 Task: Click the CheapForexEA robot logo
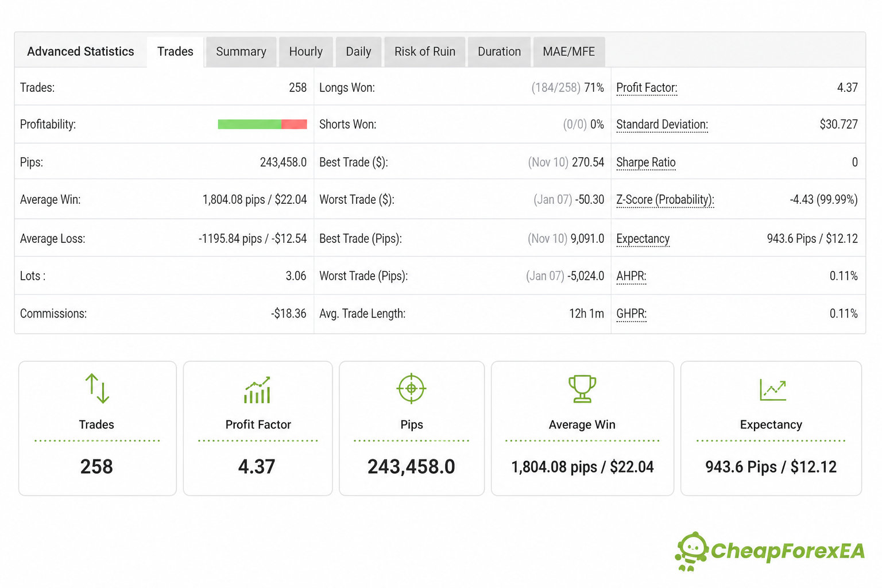point(691,551)
